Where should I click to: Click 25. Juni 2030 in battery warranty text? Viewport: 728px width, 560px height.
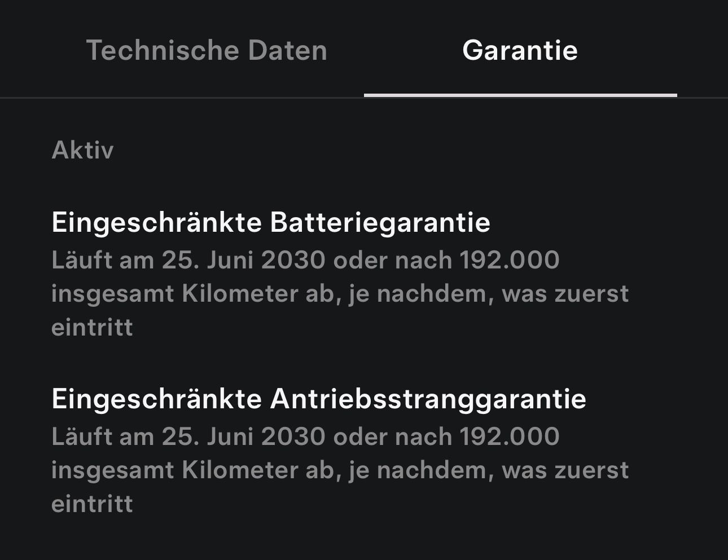click(244, 261)
